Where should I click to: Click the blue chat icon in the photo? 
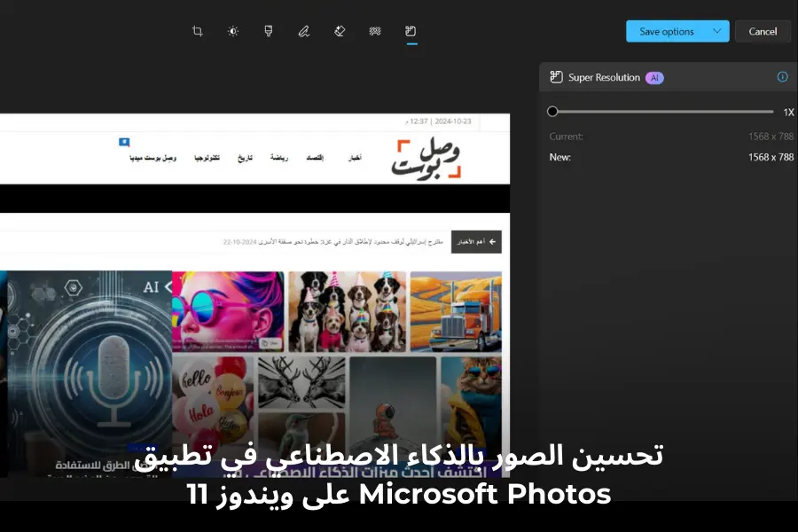124,142
